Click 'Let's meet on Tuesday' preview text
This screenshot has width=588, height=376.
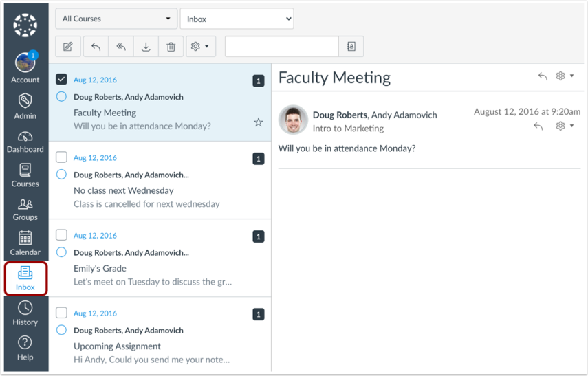tap(153, 282)
